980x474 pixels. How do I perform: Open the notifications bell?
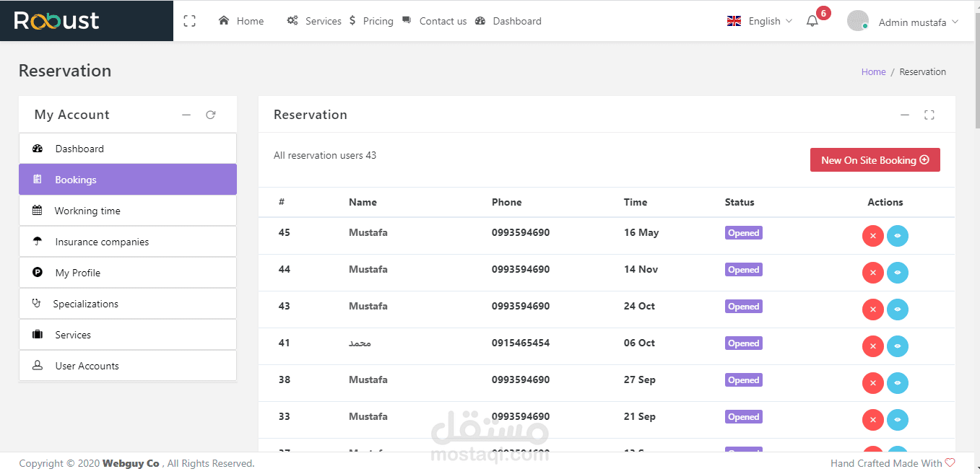click(812, 22)
